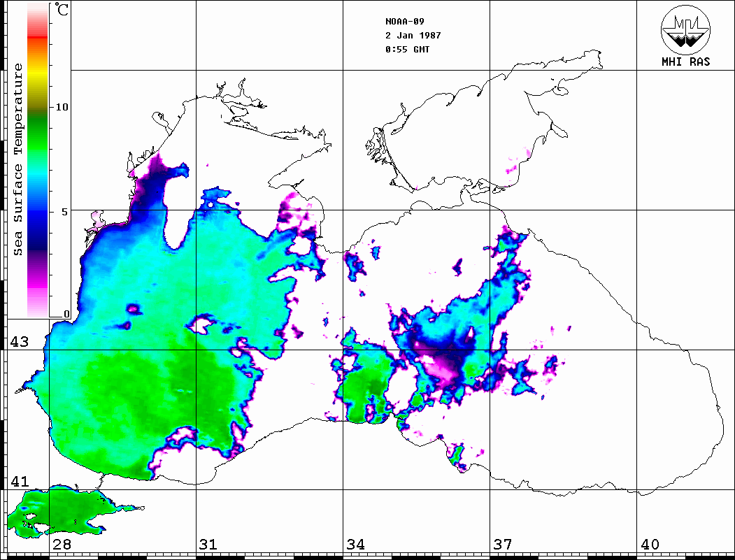735x560 pixels.
Task: Click the MHI RAS logo emblem
Action: pyautogui.click(x=686, y=29)
